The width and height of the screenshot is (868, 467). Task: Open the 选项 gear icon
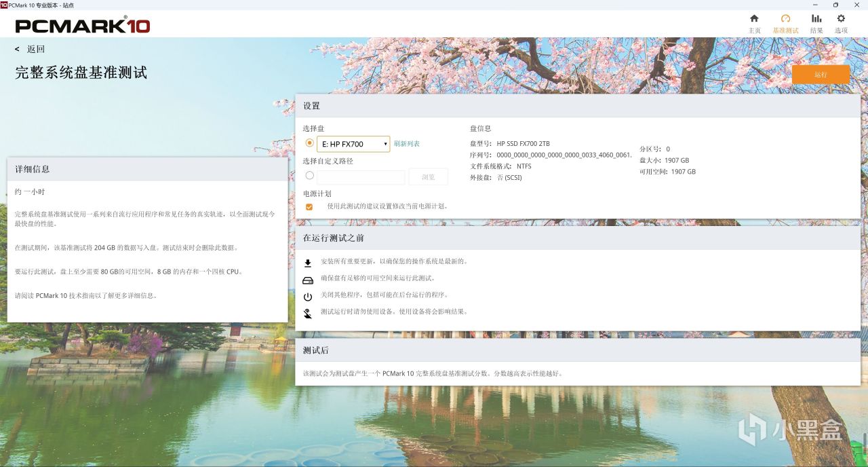tap(841, 18)
